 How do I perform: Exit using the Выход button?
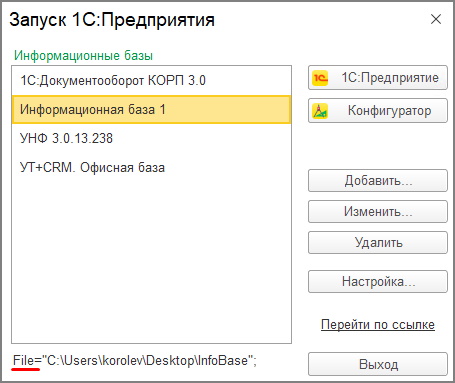pos(378,364)
